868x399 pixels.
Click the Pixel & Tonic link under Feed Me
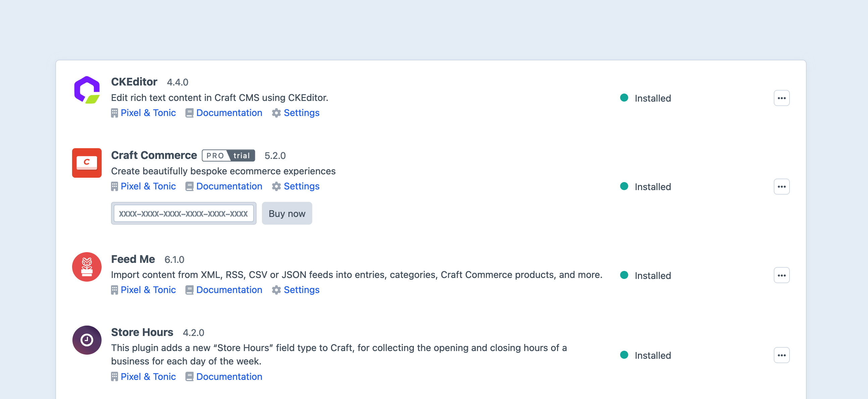click(x=148, y=290)
